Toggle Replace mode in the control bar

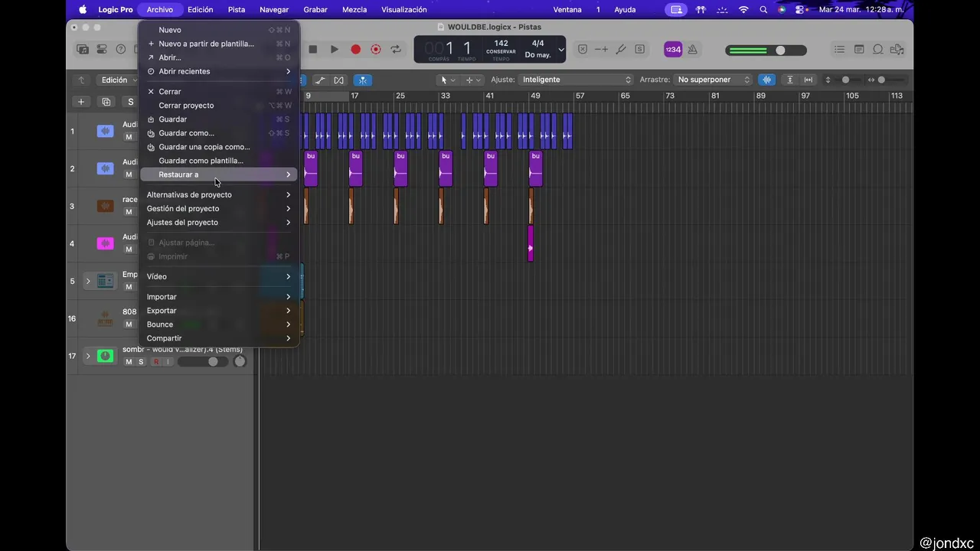click(x=583, y=49)
